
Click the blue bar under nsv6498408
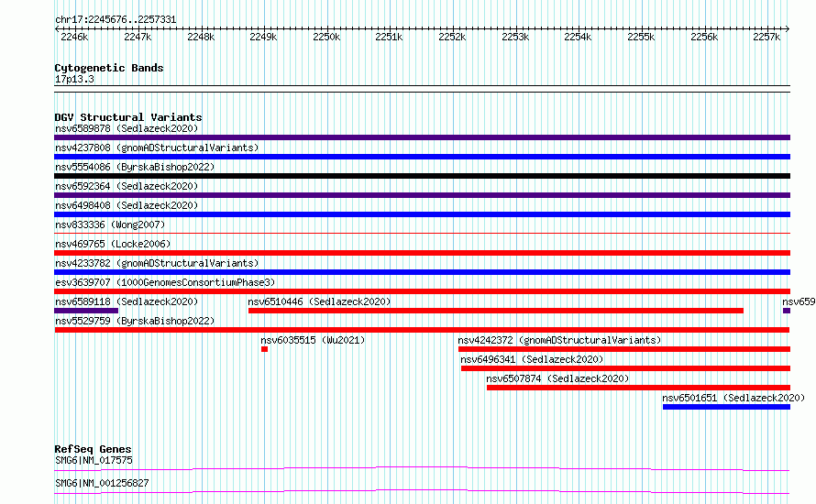422,214
